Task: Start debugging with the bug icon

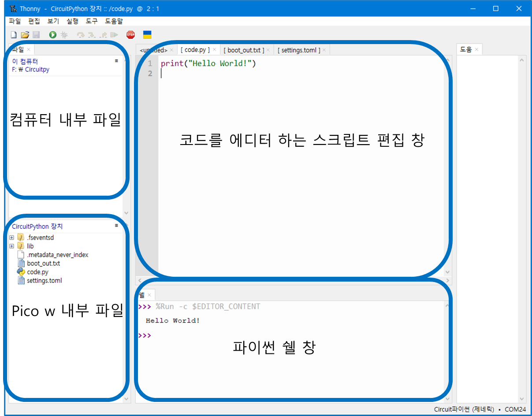Action: coord(64,35)
